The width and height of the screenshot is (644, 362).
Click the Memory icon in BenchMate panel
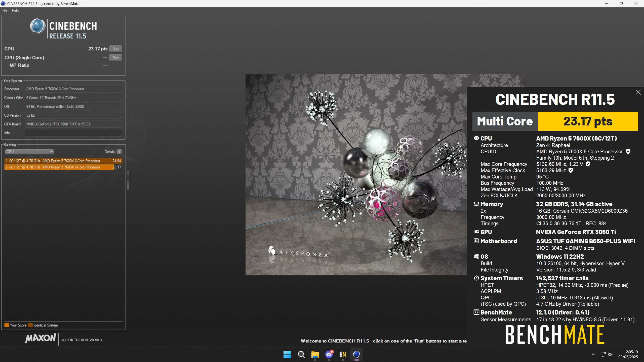(x=476, y=204)
